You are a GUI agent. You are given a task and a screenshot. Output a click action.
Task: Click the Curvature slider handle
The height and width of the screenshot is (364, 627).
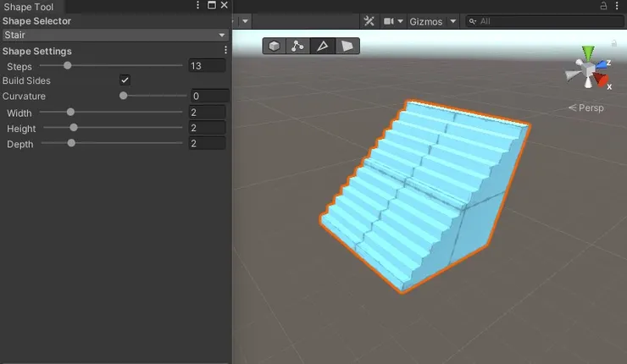tap(123, 96)
